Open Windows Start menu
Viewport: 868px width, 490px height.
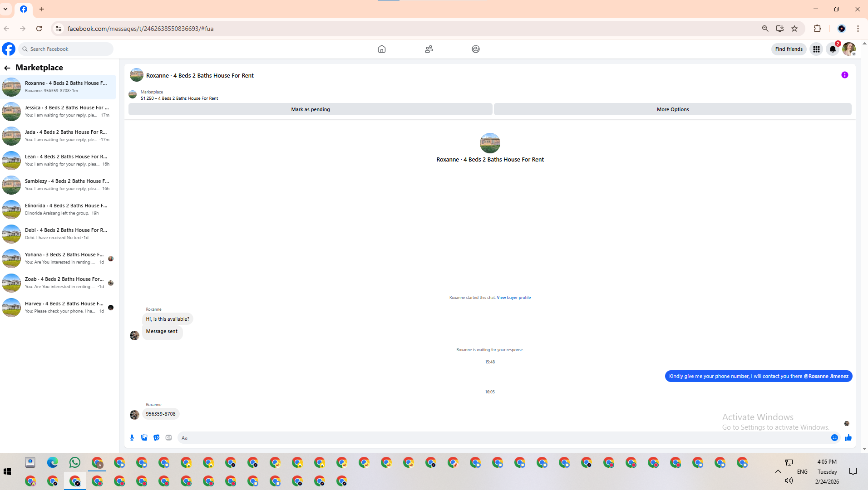point(7,472)
